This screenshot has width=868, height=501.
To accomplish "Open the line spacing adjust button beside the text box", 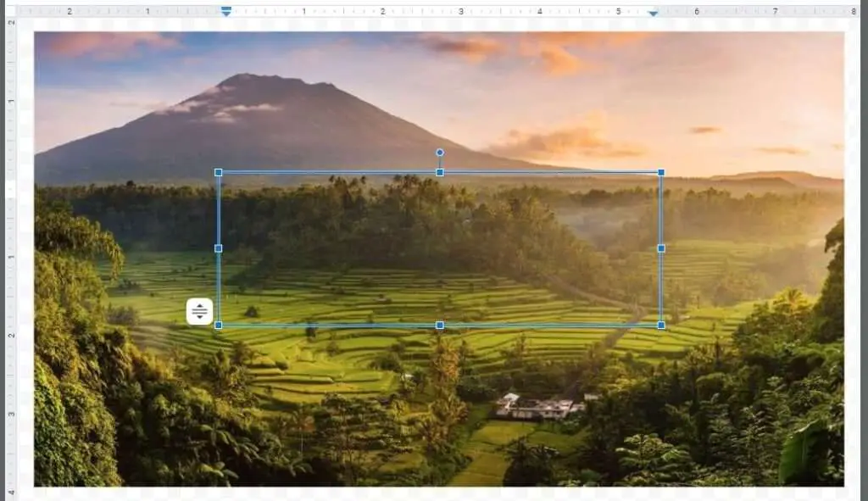I will 199,311.
